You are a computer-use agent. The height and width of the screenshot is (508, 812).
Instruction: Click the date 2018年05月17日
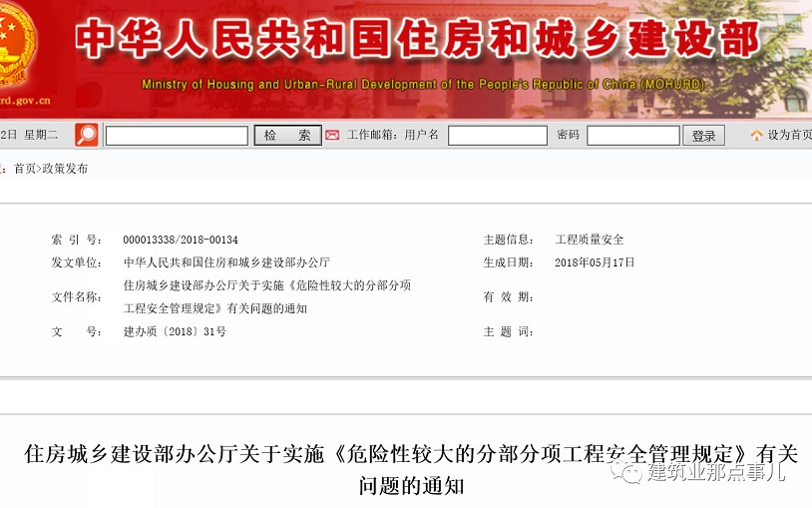coord(595,262)
